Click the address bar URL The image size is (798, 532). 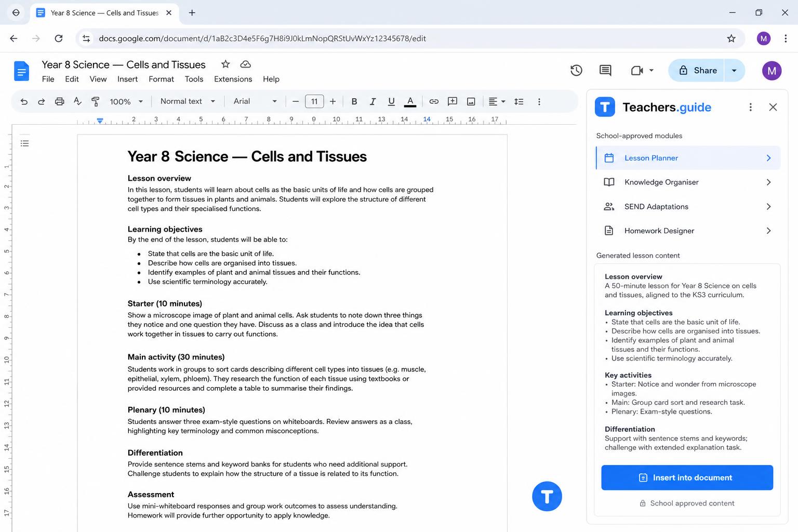coord(262,38)
